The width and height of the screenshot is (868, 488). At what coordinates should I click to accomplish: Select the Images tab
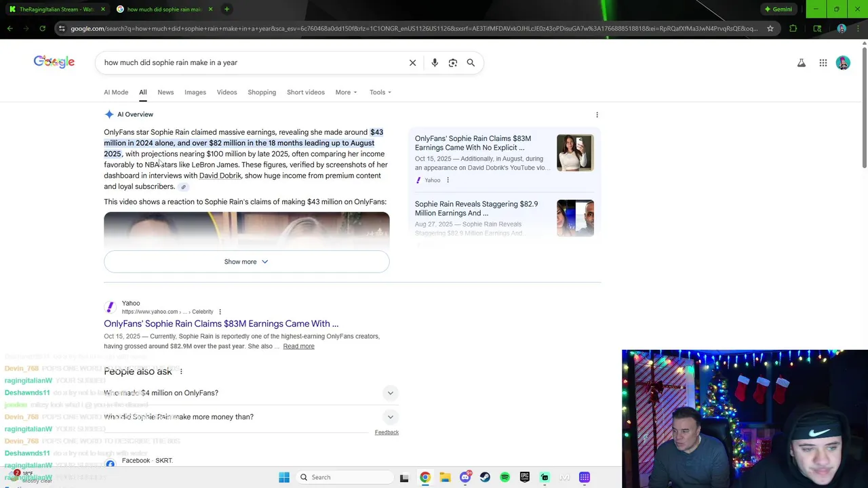click(195, 92)
